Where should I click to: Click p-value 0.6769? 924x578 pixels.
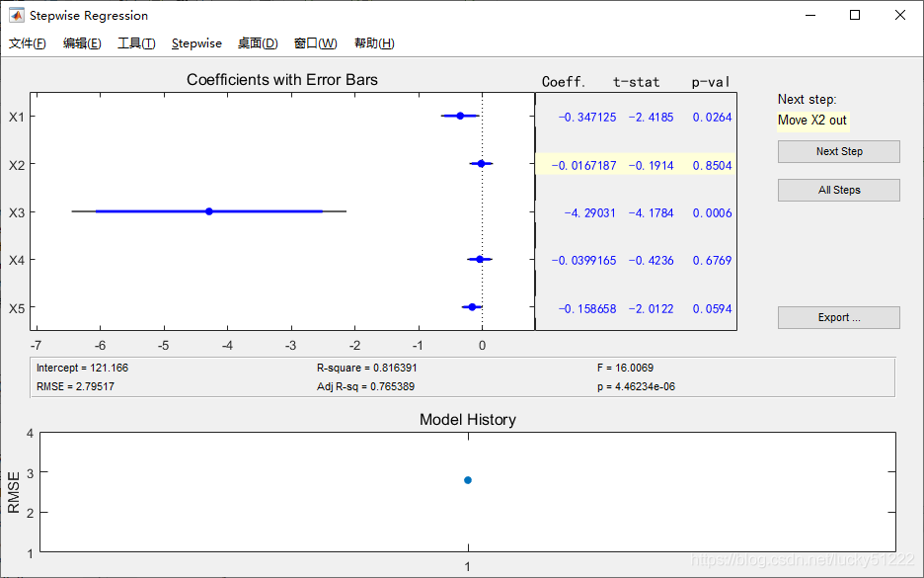(712, 261)
